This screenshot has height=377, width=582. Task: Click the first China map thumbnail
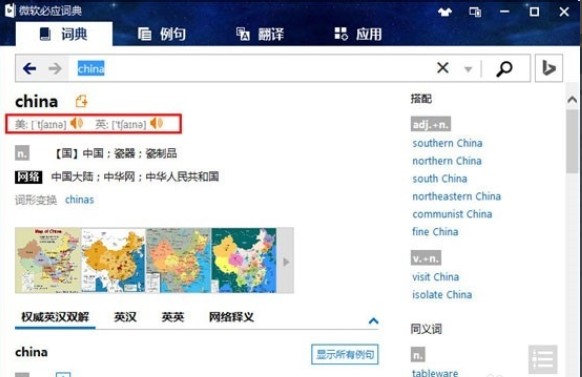(48, 260)
